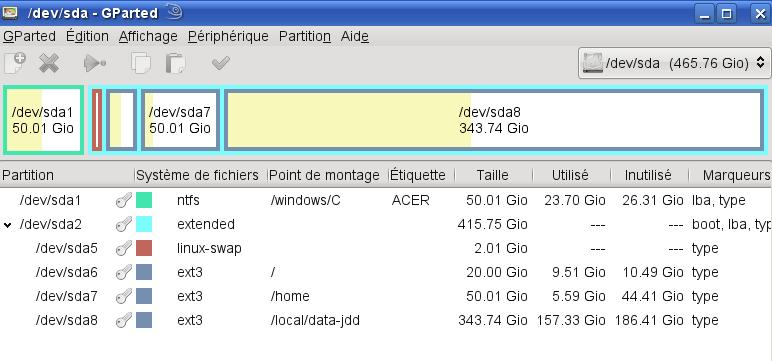The height and width of the screenshot is (361, 772).
Task: Open the Affichage menu
Action: pos(148,36)
